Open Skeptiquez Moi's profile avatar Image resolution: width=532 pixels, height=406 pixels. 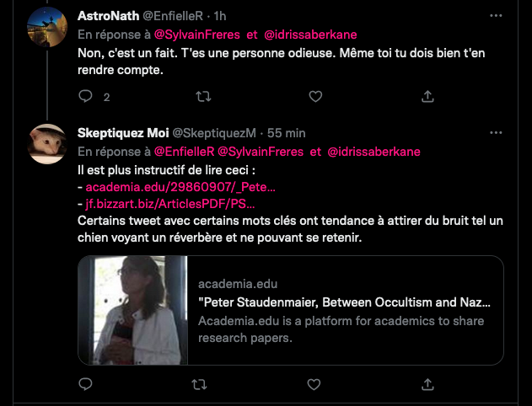pyautogui.click(x=48, y=144)
